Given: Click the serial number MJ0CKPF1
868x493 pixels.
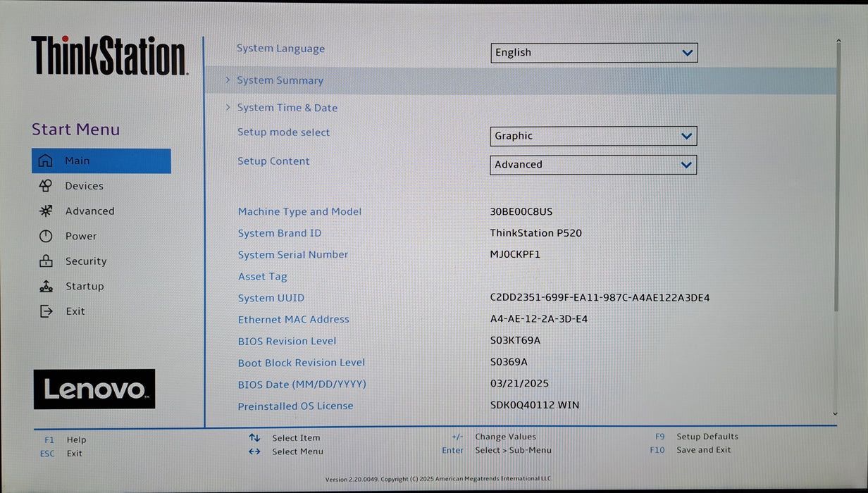Looking at the screenshot, I should pos(515,254).
